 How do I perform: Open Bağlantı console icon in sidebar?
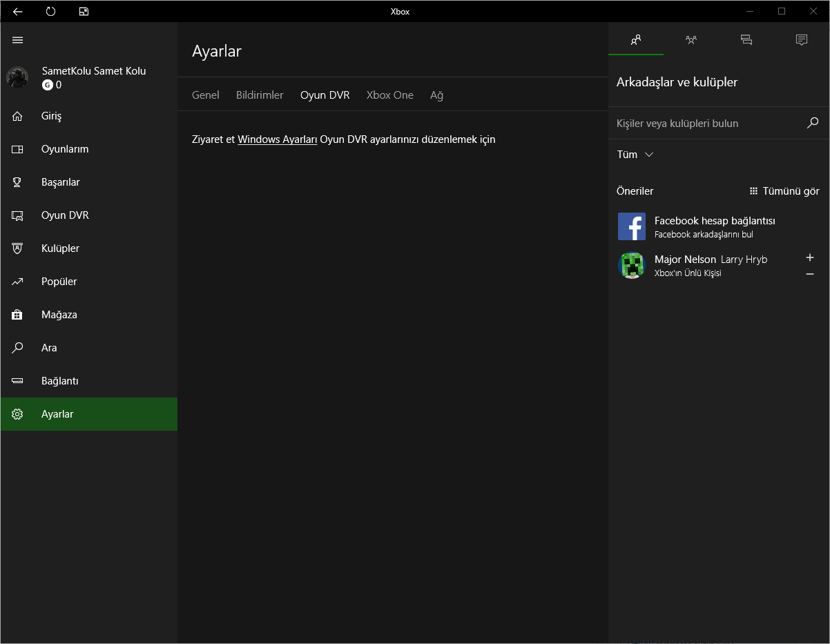18,381
